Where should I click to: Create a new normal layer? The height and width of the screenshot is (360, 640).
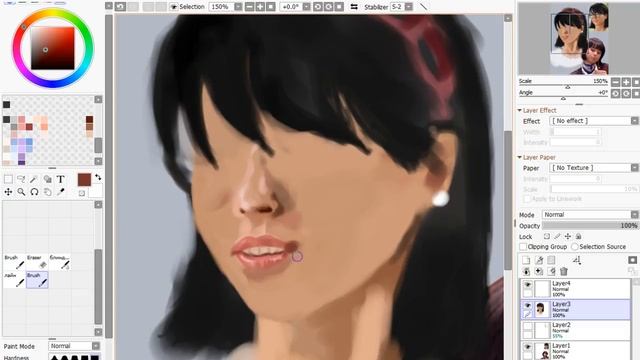click(526, 260)
